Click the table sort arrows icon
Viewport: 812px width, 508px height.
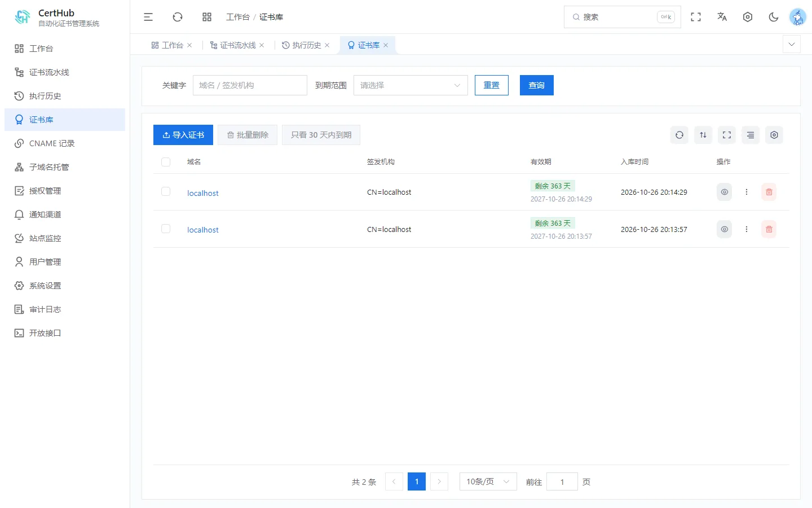point(703,135)
